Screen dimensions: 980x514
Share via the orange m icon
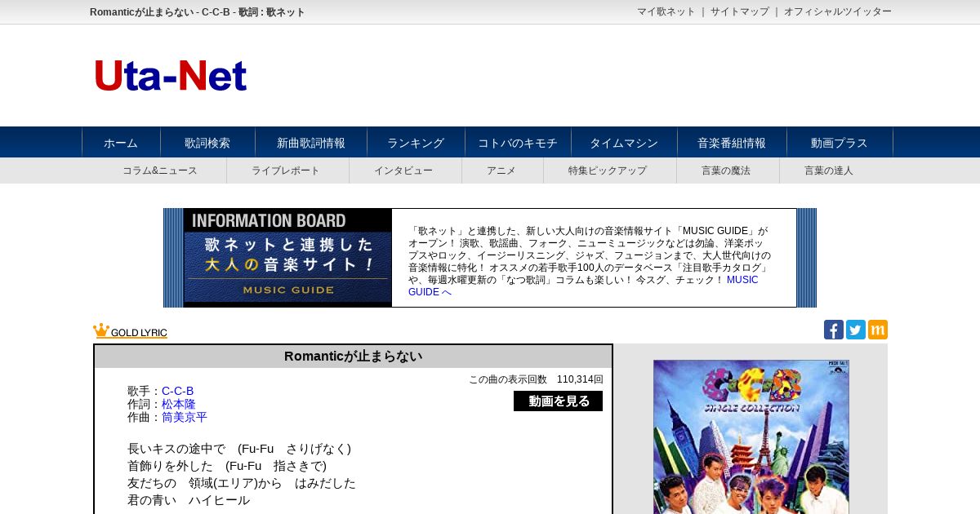coord(878,330)
